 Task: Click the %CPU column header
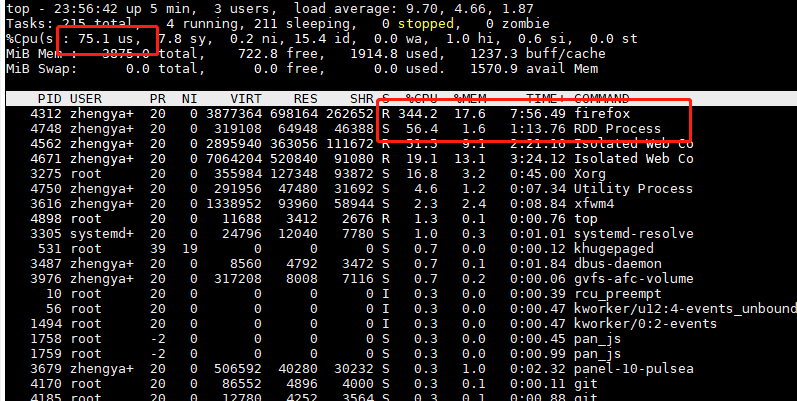click(x=421, y=99)
